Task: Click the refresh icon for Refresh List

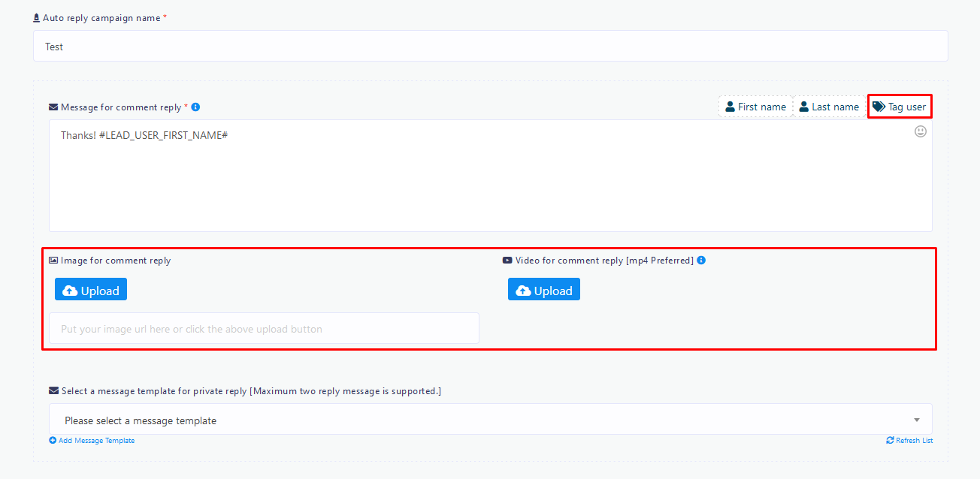Action: pos(891,441)
